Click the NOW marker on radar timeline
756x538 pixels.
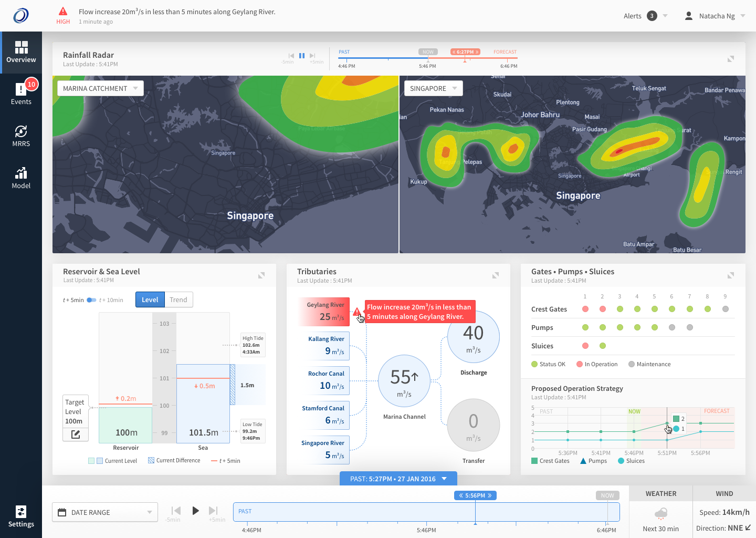click(428, 52)
